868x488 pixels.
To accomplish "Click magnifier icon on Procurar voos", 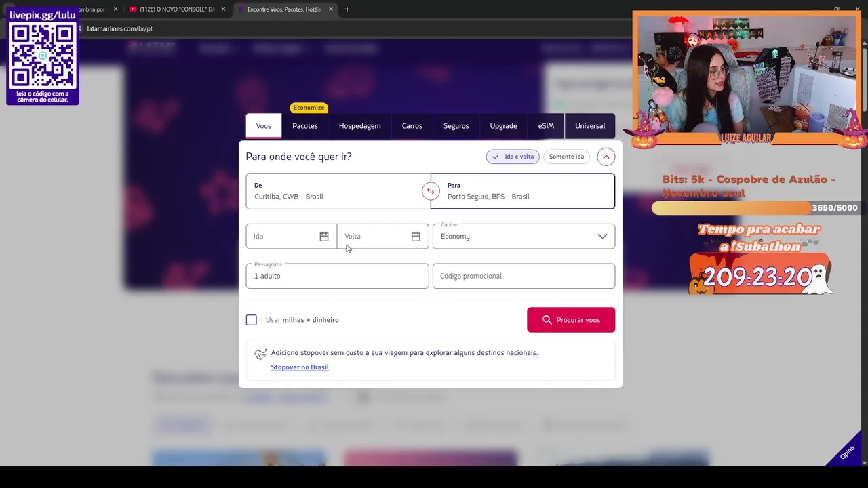I will click(x=547, y=320).
